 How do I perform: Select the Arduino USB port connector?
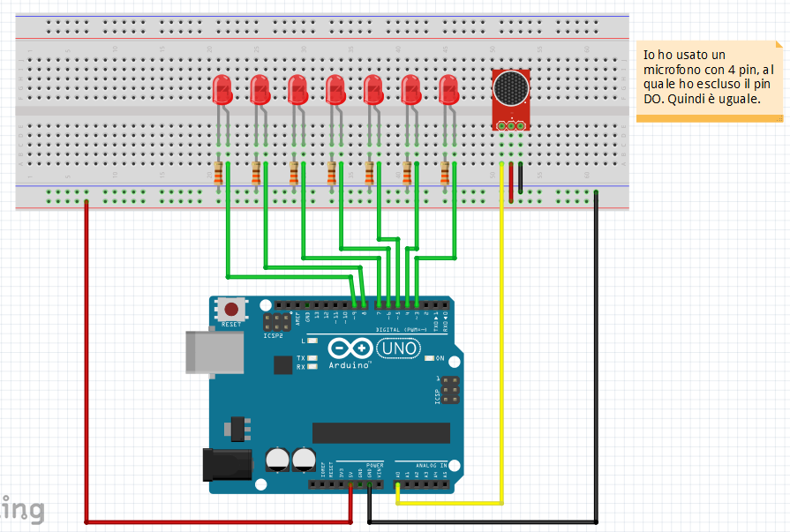tap(214, 353)
